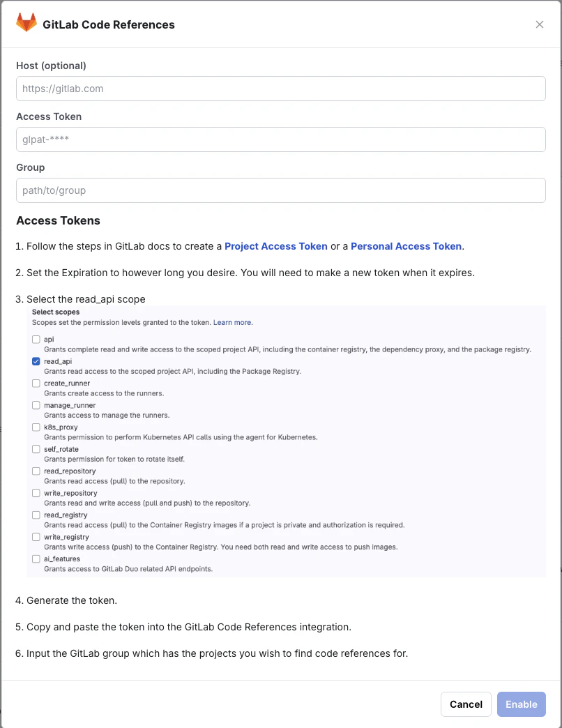The width and height of the screenshot is (562, 728).
Task: Check the create_runner scope
Action: 36,383
